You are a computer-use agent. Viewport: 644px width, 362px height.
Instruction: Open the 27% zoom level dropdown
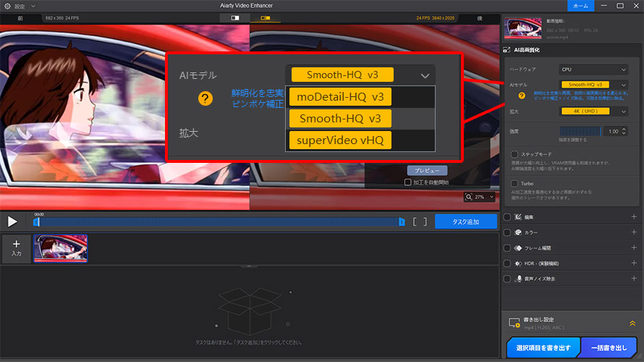pyautogui.click(x=484, y=197)
